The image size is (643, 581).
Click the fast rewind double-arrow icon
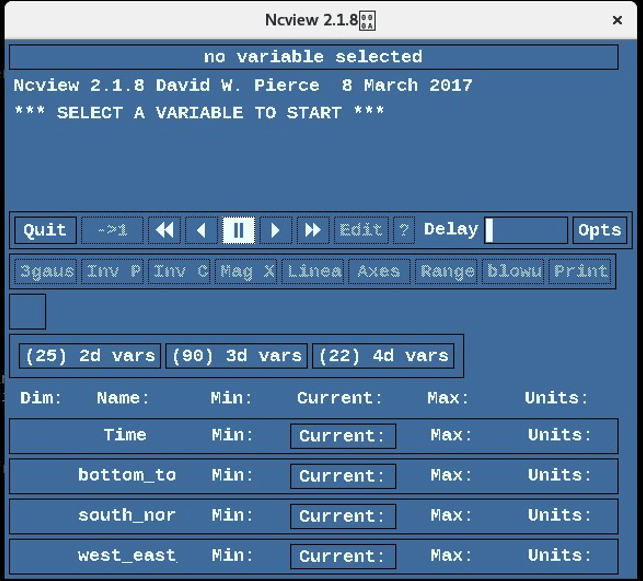(x=164, y=230)
